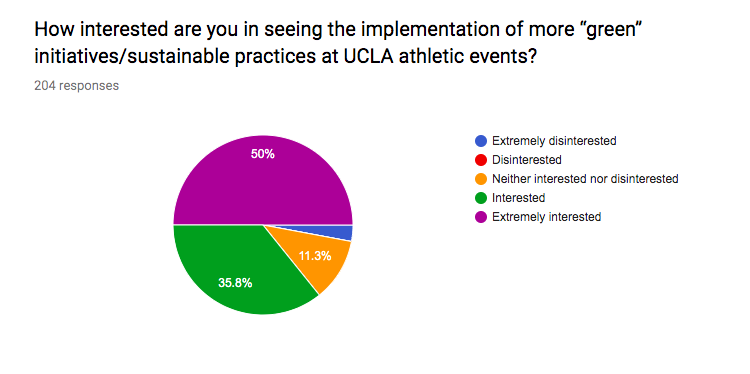Click the 11.3% label on chart
Image resolution: width=750 pixels, height=374 pixels.
pyautogui.click(x=315, y=256)
